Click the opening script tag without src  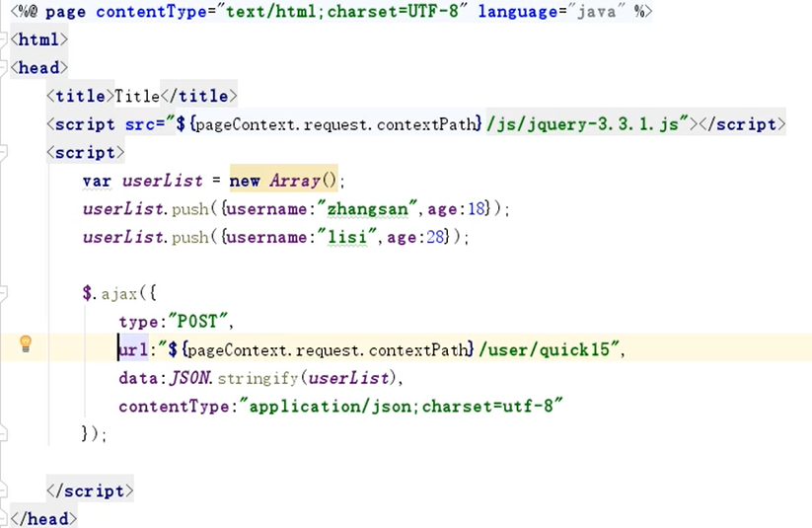86,152
